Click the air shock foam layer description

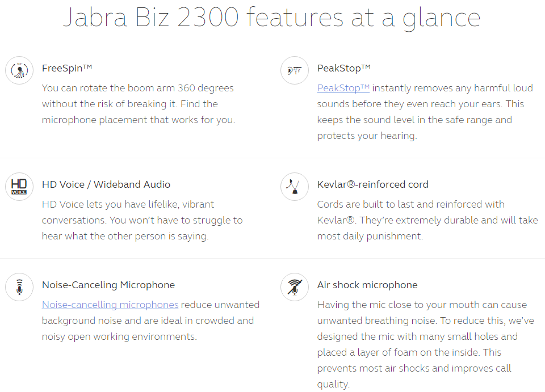tap(425, 344)
